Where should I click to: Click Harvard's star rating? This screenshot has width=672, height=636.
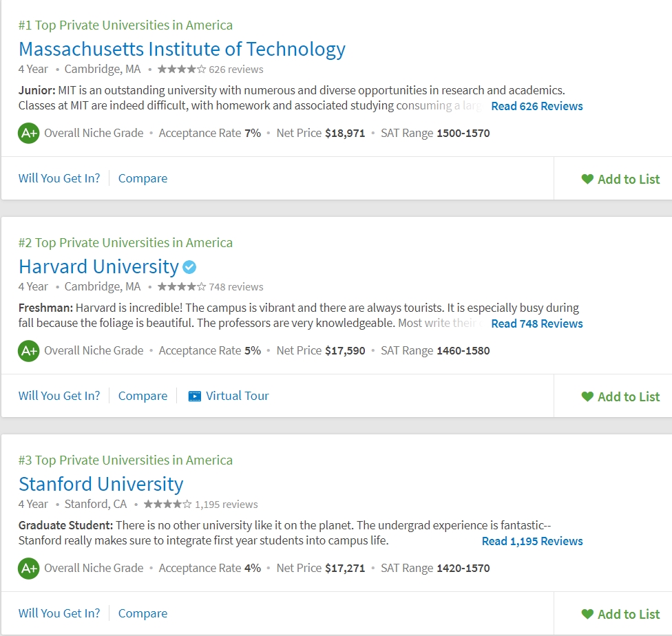pyautogui.click(x=182, y=287)
